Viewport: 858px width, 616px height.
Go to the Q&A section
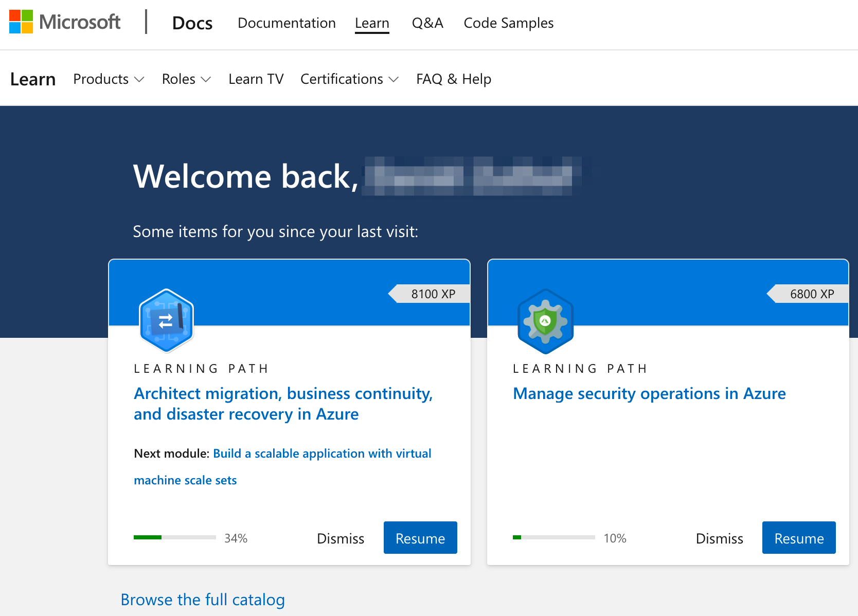pos(427,23)
